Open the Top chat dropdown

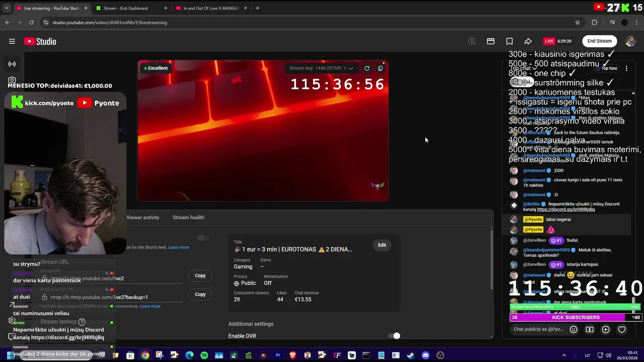pos(523,68)
